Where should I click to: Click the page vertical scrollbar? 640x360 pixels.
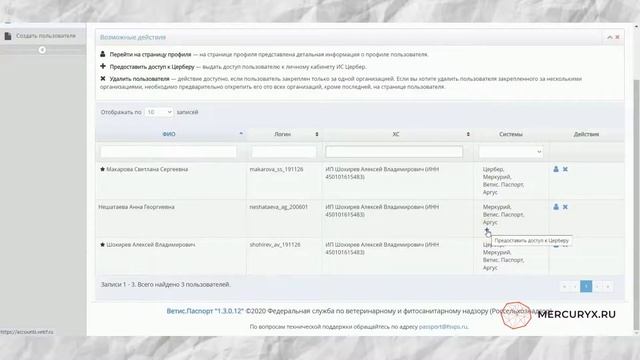pyautogui.click(x=636, y=204)
